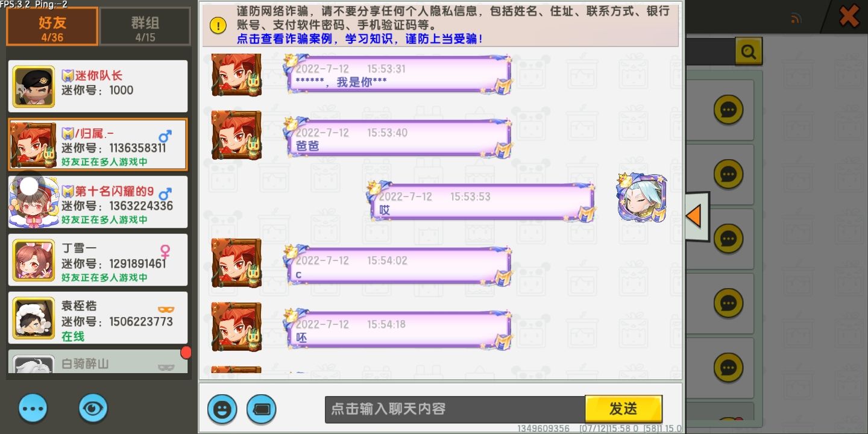
Task: Click the white-haired avatar in chat
Action: tap(642, 198)
